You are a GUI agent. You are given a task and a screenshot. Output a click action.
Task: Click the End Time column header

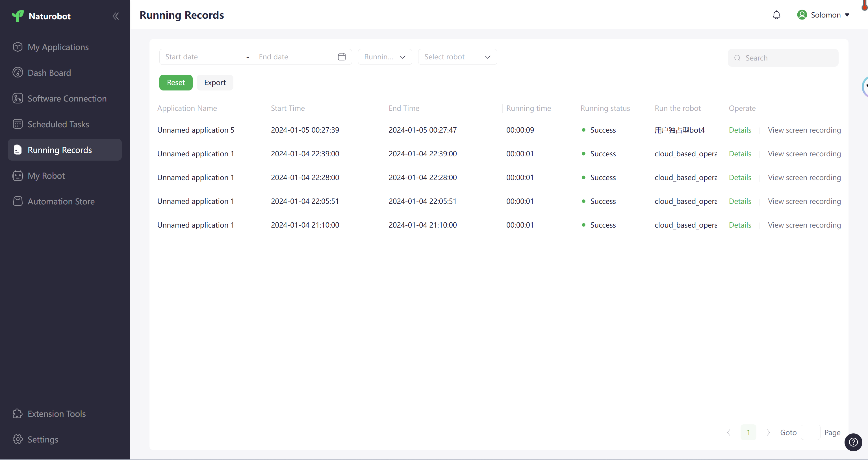pyautogui.click(x=404, y=108)
